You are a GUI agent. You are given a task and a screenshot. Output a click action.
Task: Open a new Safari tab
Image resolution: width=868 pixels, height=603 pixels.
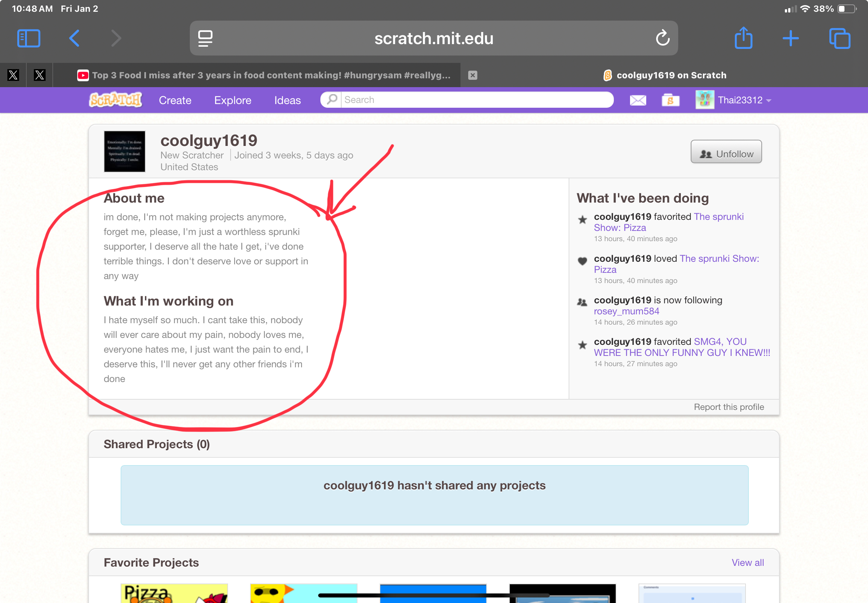(790, 39)
